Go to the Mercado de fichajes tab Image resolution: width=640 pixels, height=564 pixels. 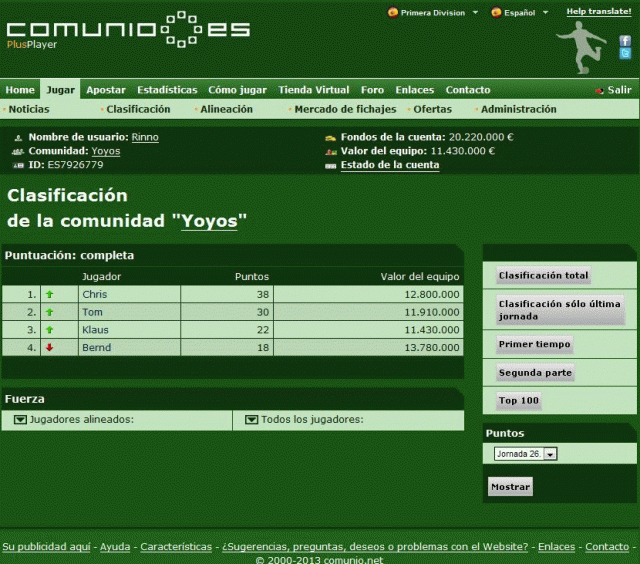346,109
